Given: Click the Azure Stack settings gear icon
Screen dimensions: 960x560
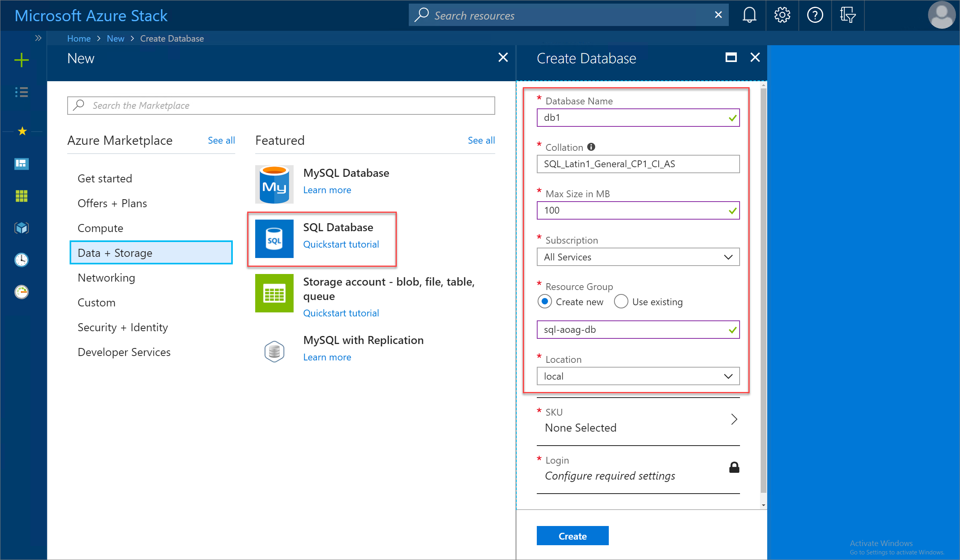Looking at the screenshot, I should coord(781,15).
